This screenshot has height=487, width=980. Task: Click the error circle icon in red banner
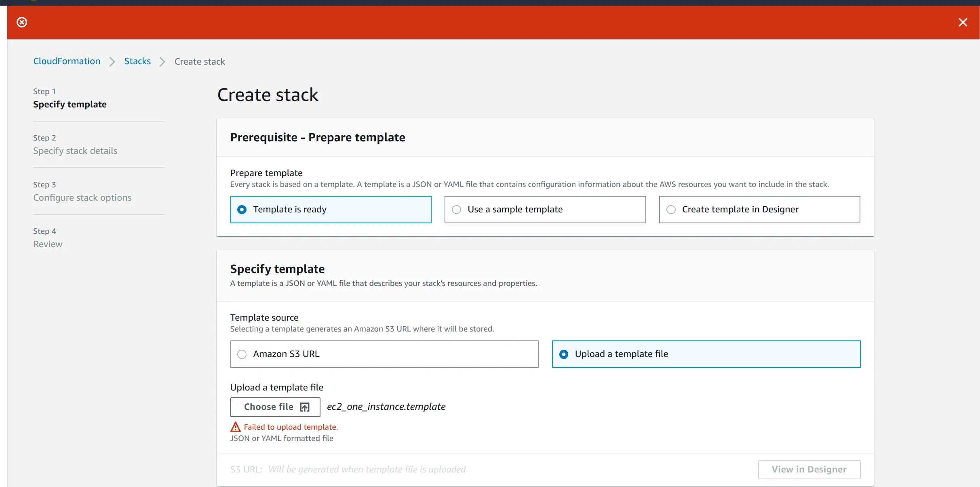[22, 22]
